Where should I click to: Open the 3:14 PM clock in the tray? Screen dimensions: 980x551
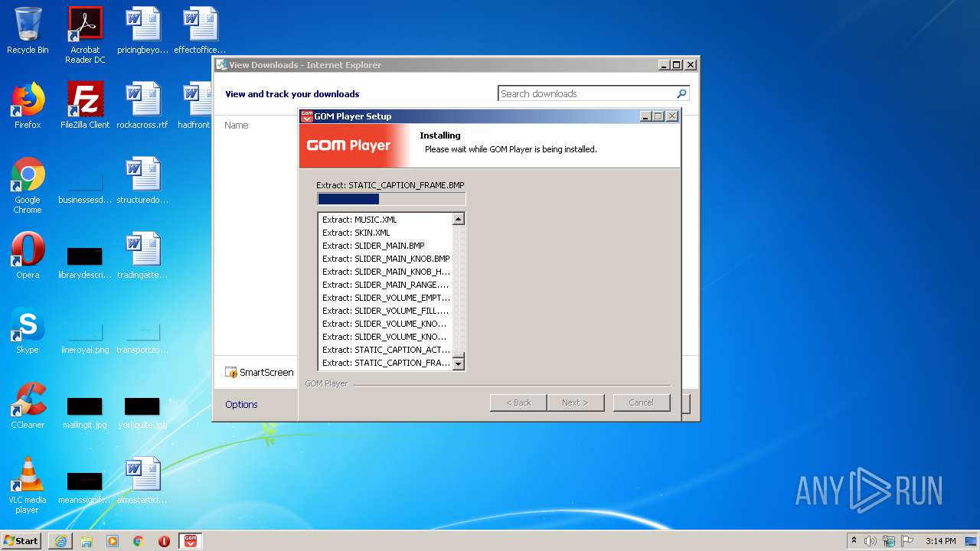click(941, 541)
